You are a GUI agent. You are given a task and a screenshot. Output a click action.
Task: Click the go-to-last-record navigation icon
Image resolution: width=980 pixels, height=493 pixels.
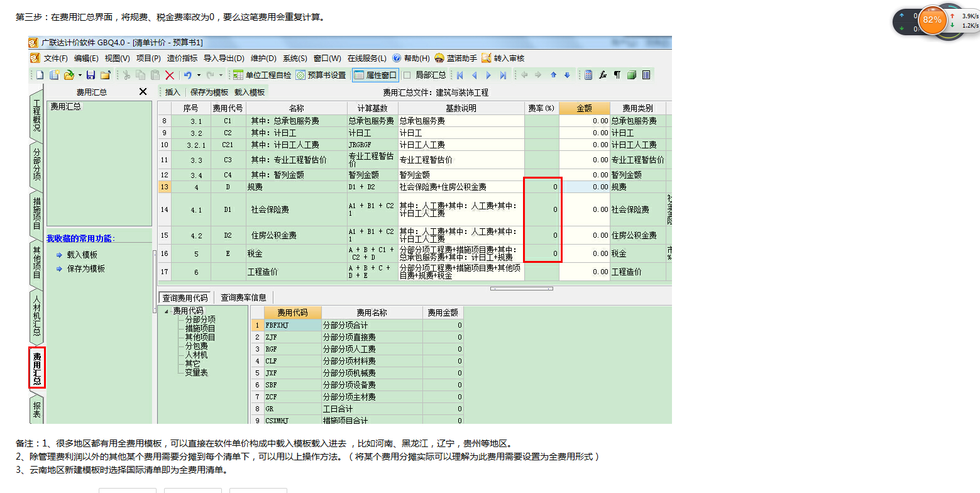pyautogui.click(x=503, y=75)
